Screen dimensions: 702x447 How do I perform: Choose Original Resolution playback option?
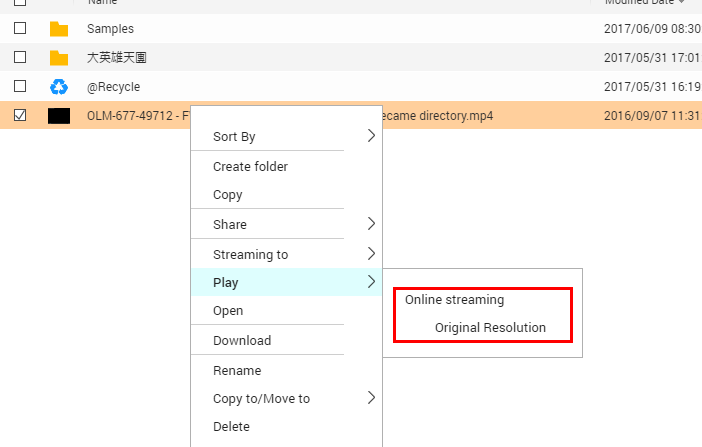[490, 328]
